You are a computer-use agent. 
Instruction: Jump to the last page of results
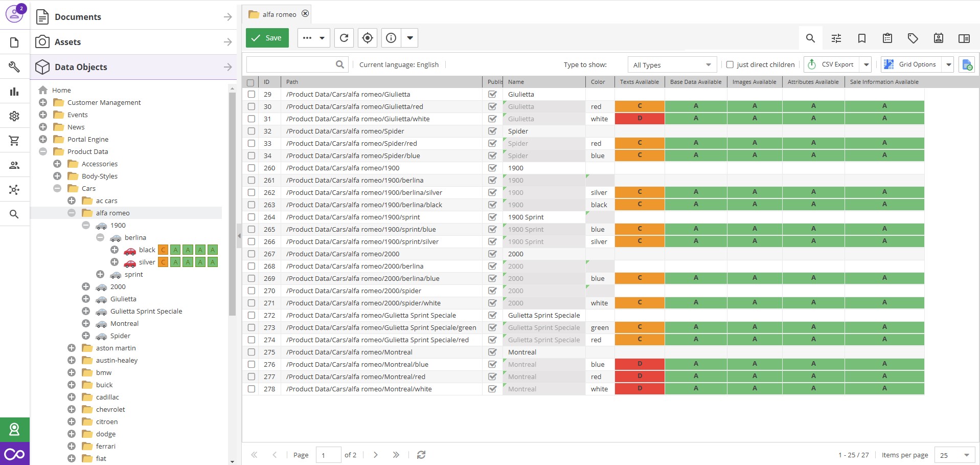tap(396, 455)
